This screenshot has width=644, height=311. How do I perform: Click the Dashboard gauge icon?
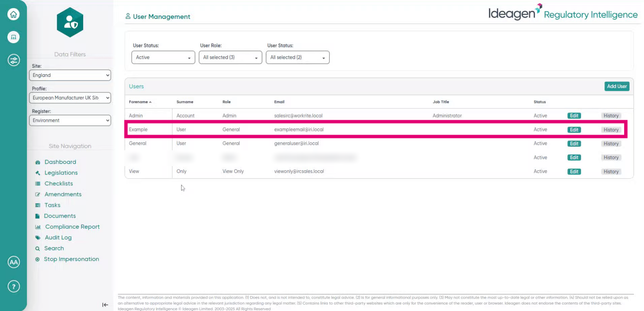point(38,162)
